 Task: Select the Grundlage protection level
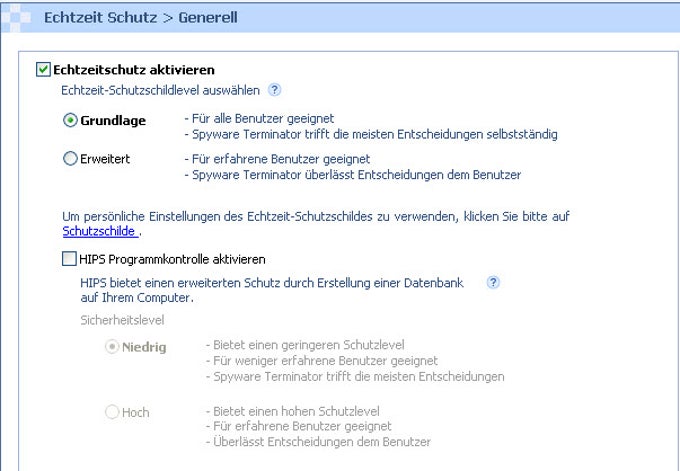(70, 120)
